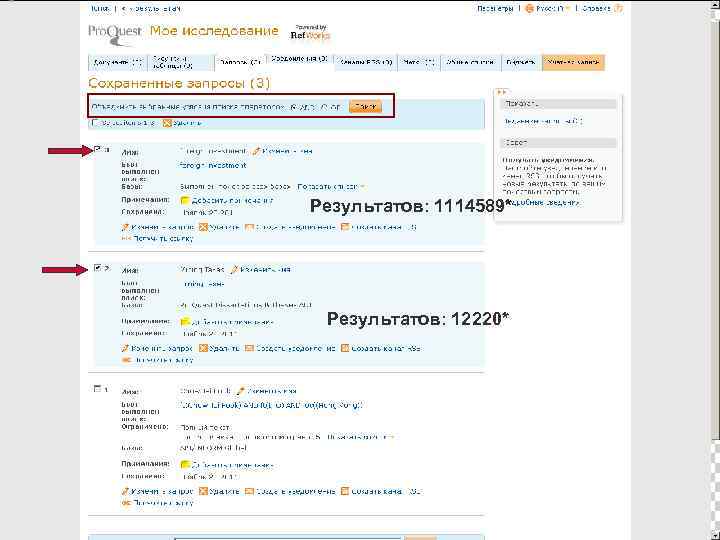
Task: Click help question-mark icon in header
Action: coord(619,8)
